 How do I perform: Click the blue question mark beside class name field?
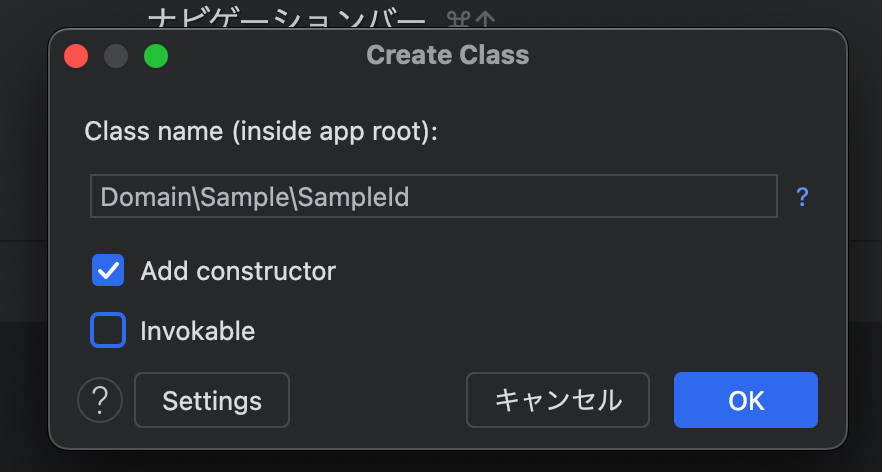point(802,197)
